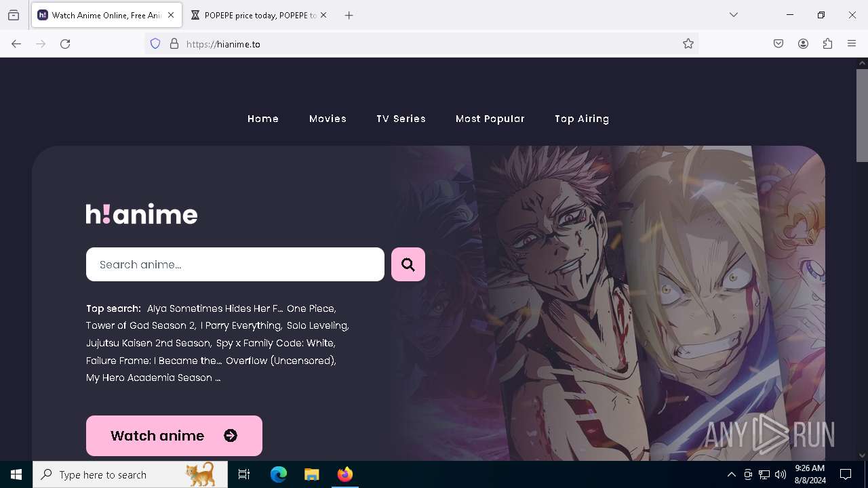This screenshot has width=868, height=488.
Task: Bookmark this page with the star icon
Action: point(688,44)
